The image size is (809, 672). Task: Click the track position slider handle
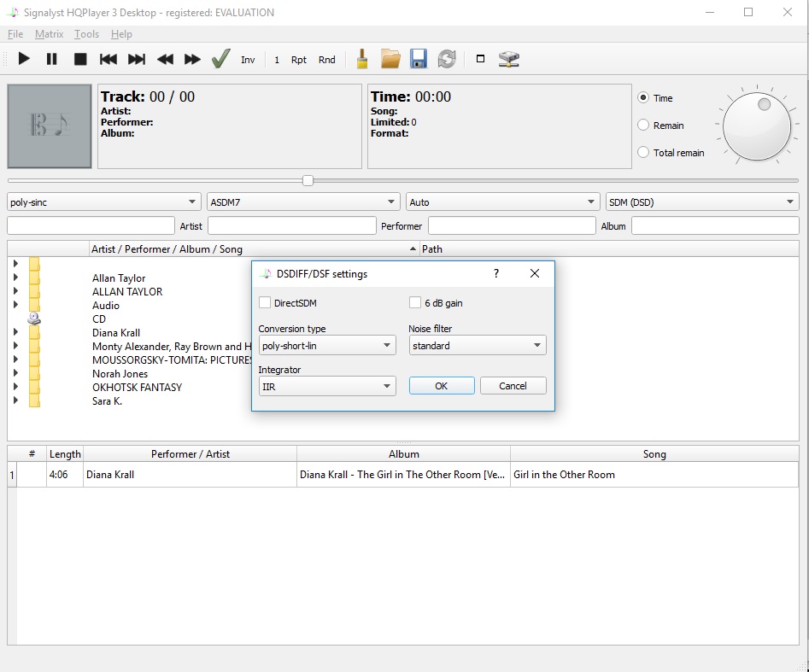click(308, 180)
